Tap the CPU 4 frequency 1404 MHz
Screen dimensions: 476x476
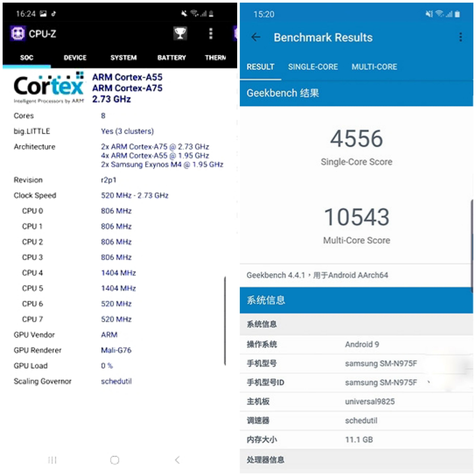coord(119,273)
